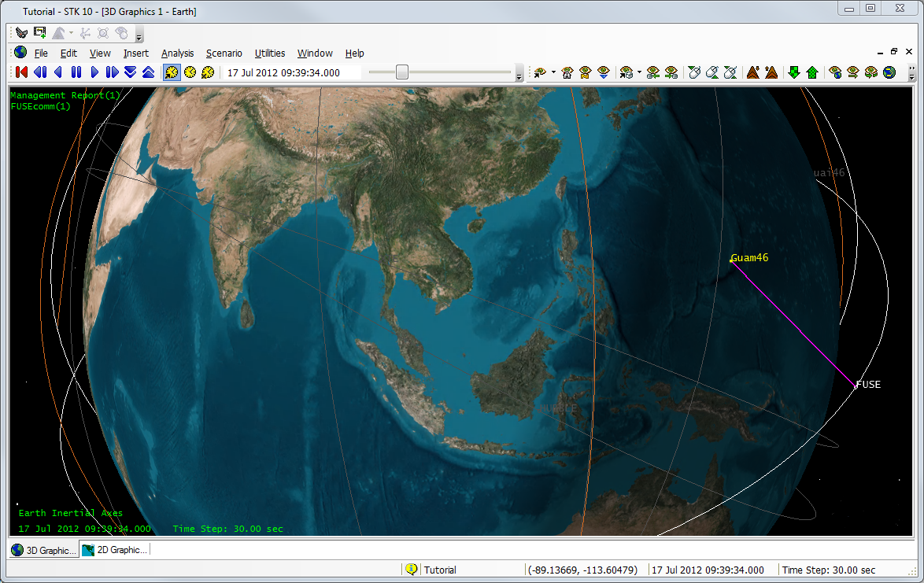The height and width of the screenshot is (583, 924).
Task: Click the Home View icon
Action: coord(567,72)
